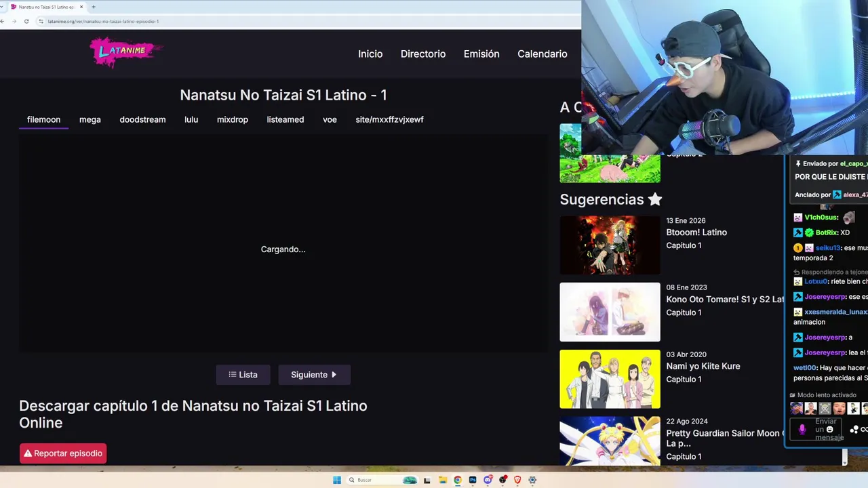Screen dimensions: 868x488
Task: Click chat username BotRix
Action: click(x=827, y=232)
